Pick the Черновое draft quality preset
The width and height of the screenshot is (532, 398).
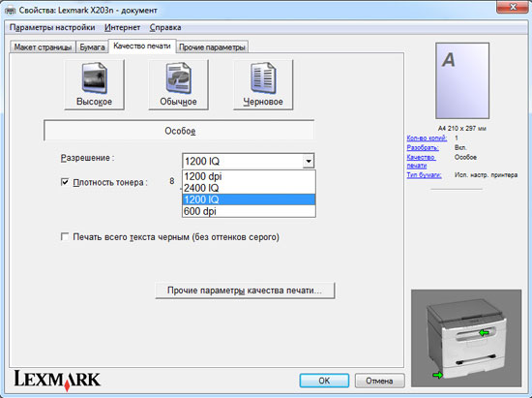(263, 84)
